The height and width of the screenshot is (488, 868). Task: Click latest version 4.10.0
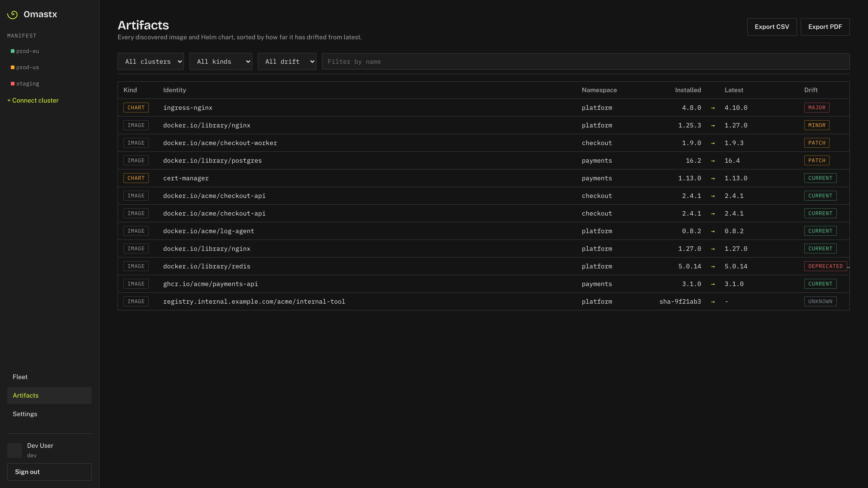click(736, 108)
